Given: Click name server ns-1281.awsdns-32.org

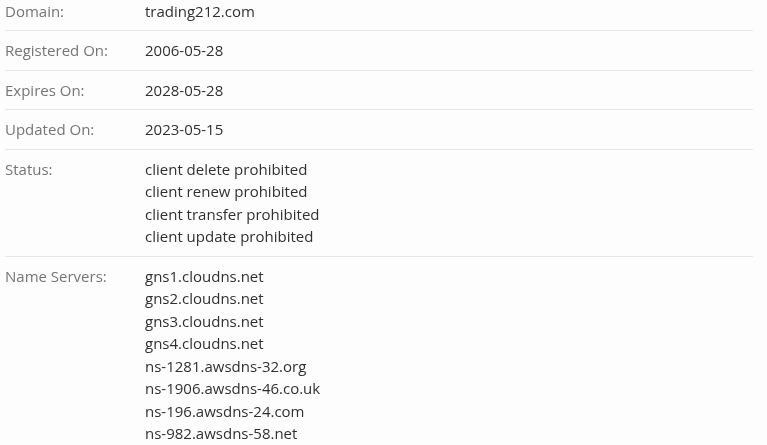Looking at the screenshot, I should pos(226,367).
